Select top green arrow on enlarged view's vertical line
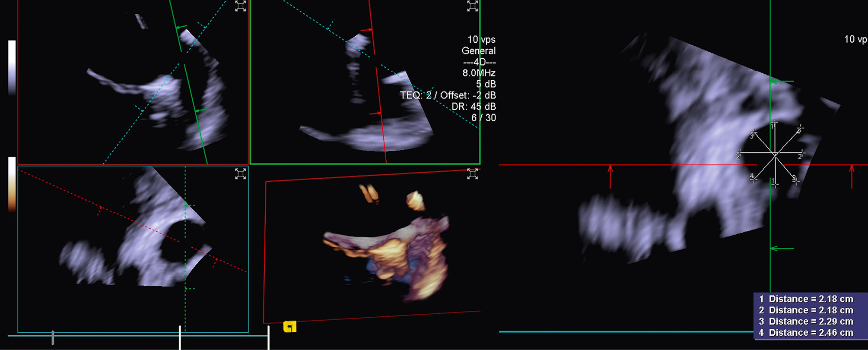The height and width of the screenshot is (350, 868). pos(782,81)
